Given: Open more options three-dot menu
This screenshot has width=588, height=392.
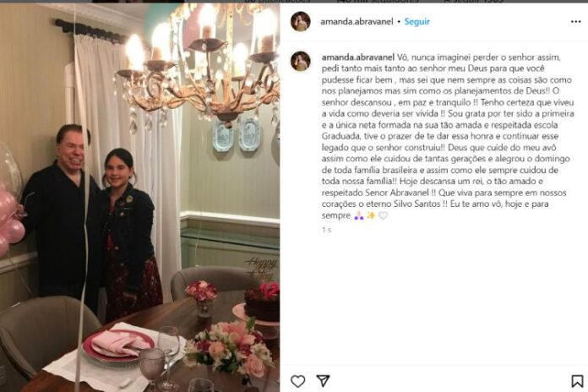Looking at the screenshot, I should click(575, 22).
